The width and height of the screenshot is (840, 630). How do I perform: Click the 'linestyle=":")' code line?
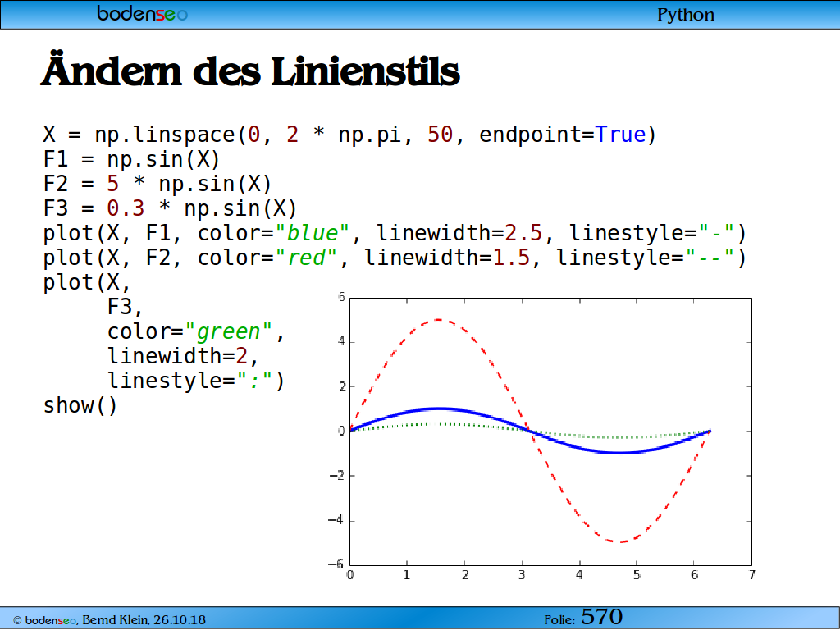196,381
